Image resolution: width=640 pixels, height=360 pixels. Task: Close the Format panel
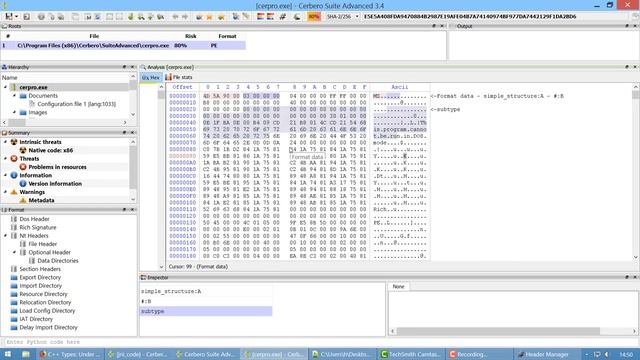[x=132, y=210]
